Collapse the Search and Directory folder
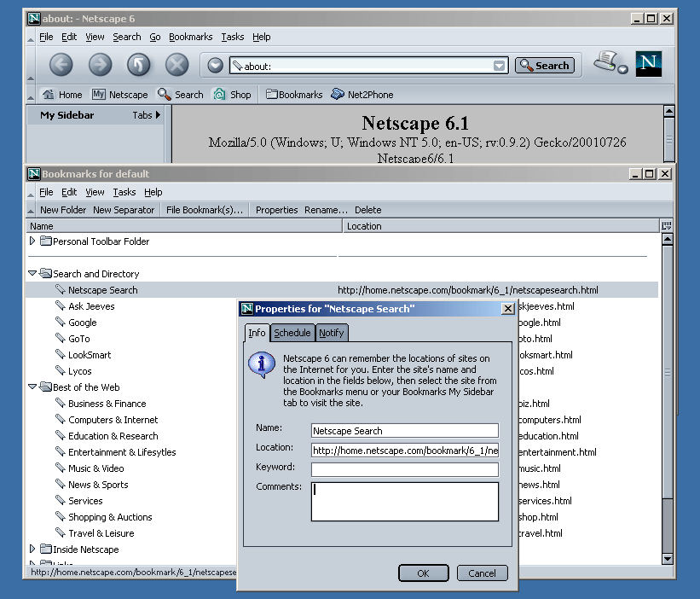 click(32, 273)
